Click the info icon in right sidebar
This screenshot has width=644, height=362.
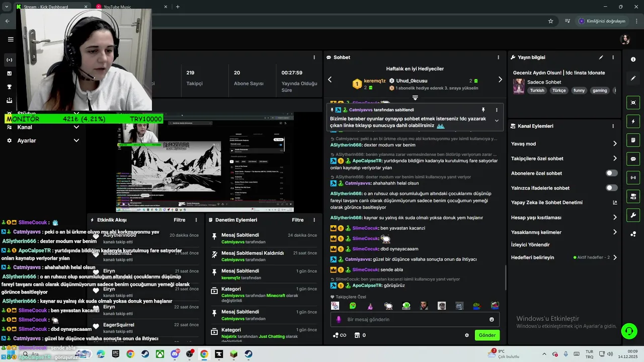coord(633,59)
